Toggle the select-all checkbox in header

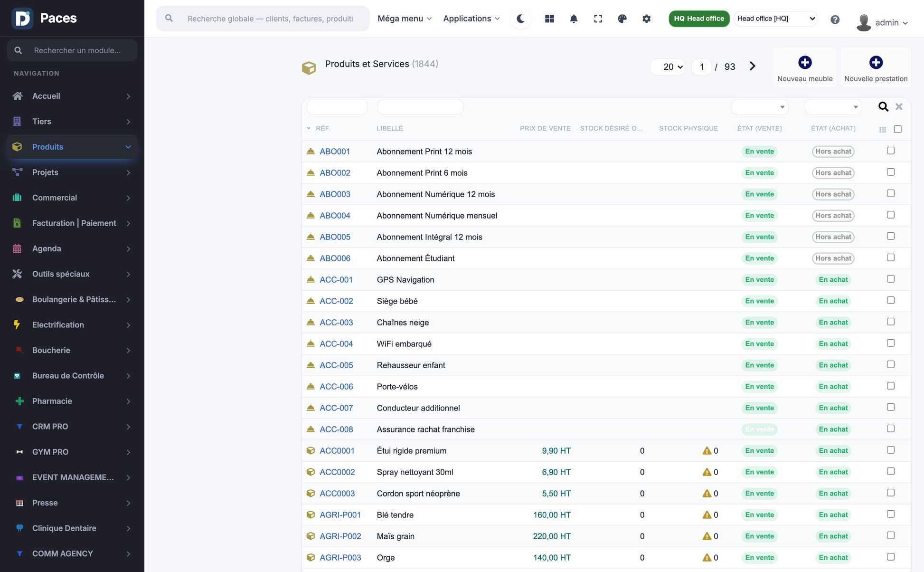coord(897,129)
